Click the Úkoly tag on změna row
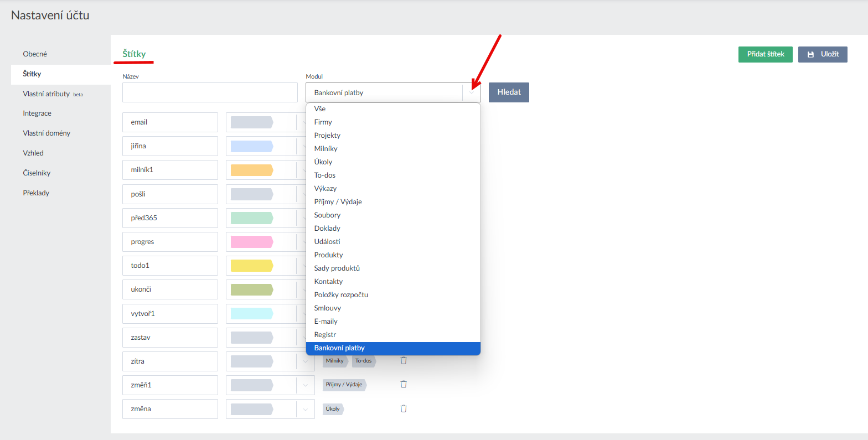The width and height of the screenshot is (868, 440). [333, 409]
